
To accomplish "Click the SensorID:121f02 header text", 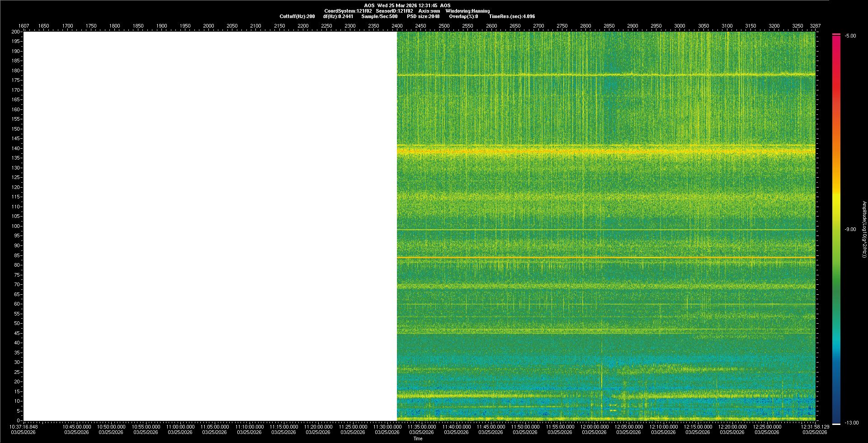I will pyautogui.click(x=394, y=11).
